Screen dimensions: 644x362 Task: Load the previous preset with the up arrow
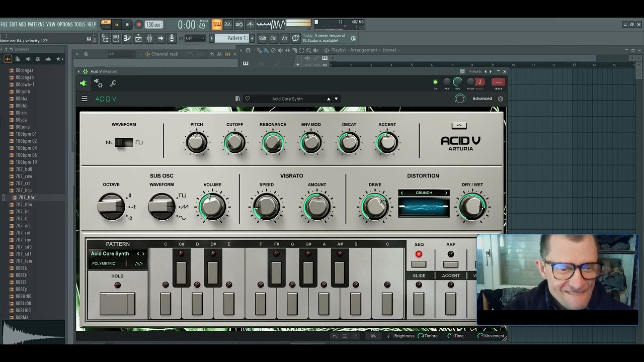pos(329,99)
